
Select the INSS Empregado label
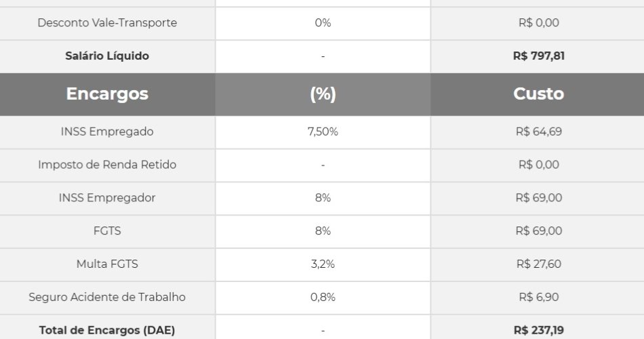coord(107,132)
